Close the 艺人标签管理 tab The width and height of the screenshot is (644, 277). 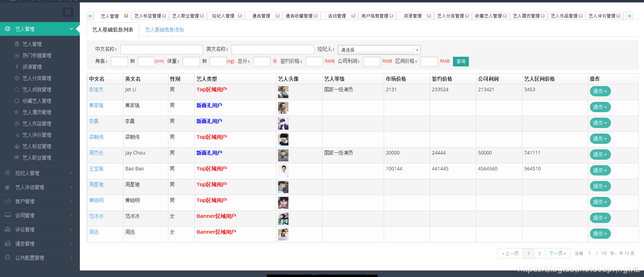point(164,16)
